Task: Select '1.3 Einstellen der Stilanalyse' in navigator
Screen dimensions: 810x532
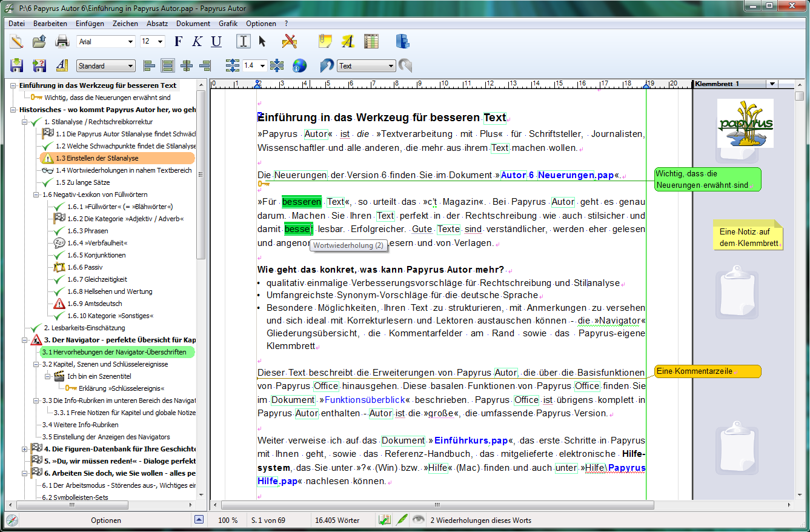Action: 118,158
